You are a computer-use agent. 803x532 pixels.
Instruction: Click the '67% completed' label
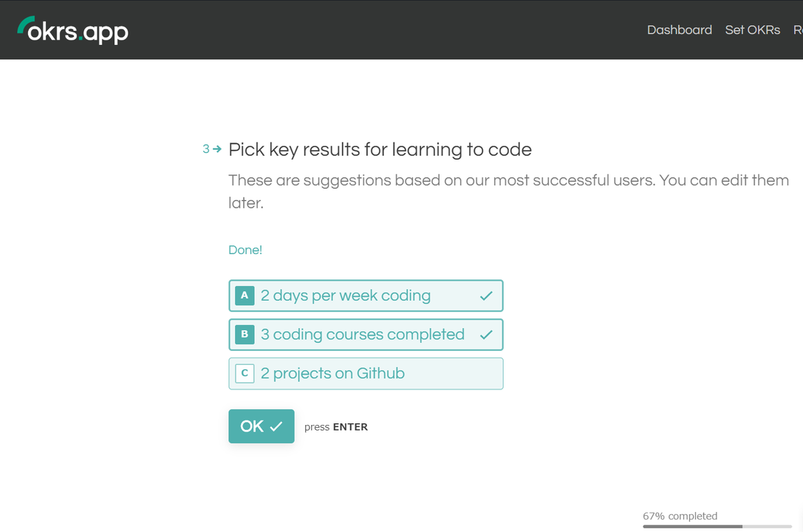(x=680, y=516)
